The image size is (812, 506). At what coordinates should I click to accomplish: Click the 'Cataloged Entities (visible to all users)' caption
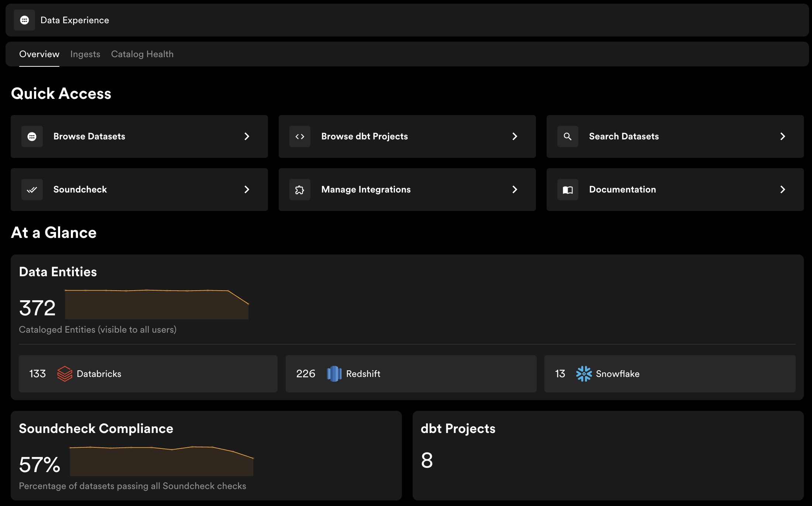click(x=98, y=330)
